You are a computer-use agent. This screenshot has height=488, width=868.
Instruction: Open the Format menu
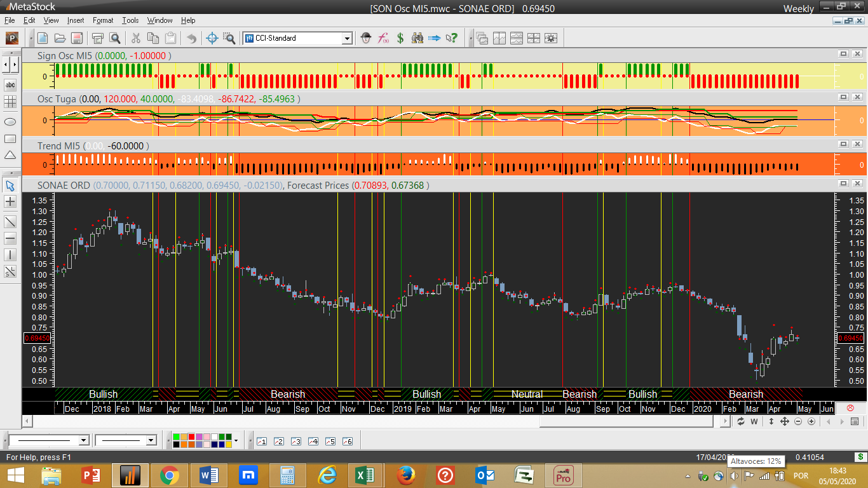(x=103, y=20)
